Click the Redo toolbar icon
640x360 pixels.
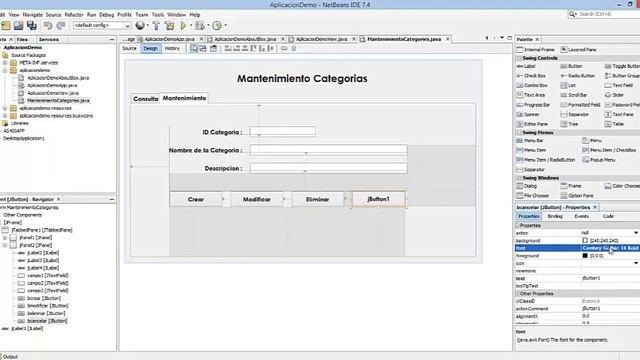tap(61, 25)
